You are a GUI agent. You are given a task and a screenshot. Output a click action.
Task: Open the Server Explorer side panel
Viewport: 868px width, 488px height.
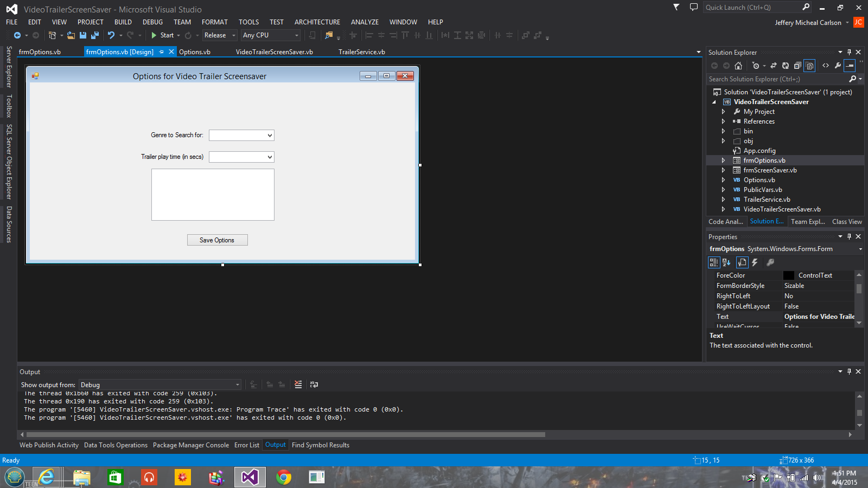tap(9, 67)
